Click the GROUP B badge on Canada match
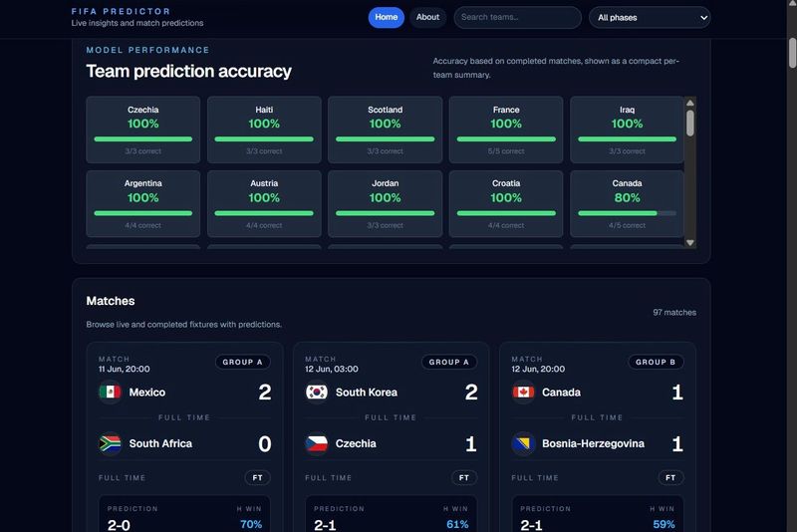797x532 pixels. (x=656, y=362)
